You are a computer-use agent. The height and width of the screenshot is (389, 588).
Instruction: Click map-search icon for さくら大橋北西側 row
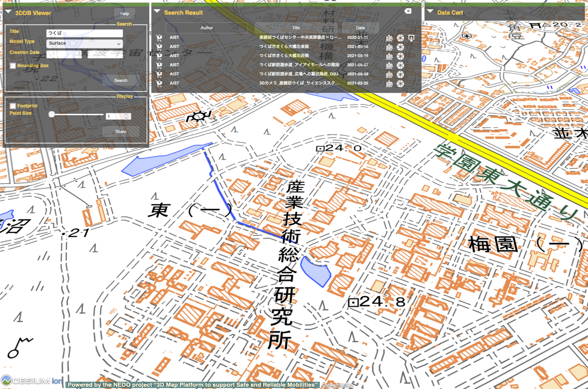(x=389, y=56)
